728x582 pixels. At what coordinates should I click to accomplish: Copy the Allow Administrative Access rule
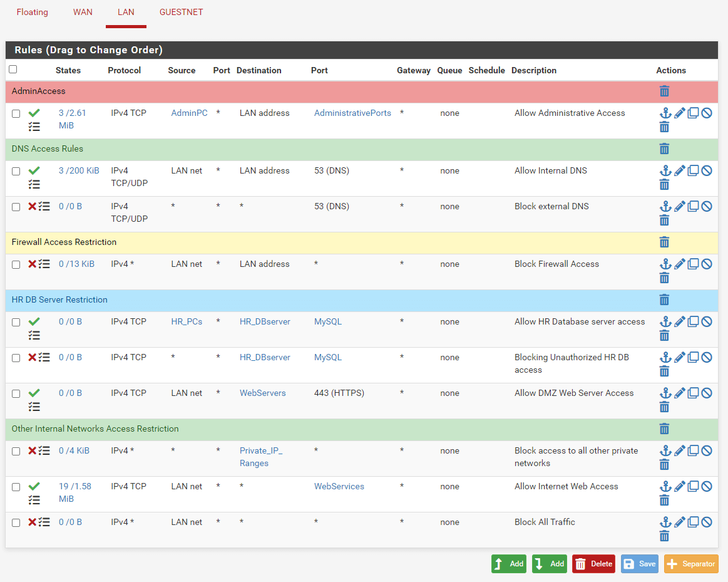pyautogui.click(x=693, y=113)
